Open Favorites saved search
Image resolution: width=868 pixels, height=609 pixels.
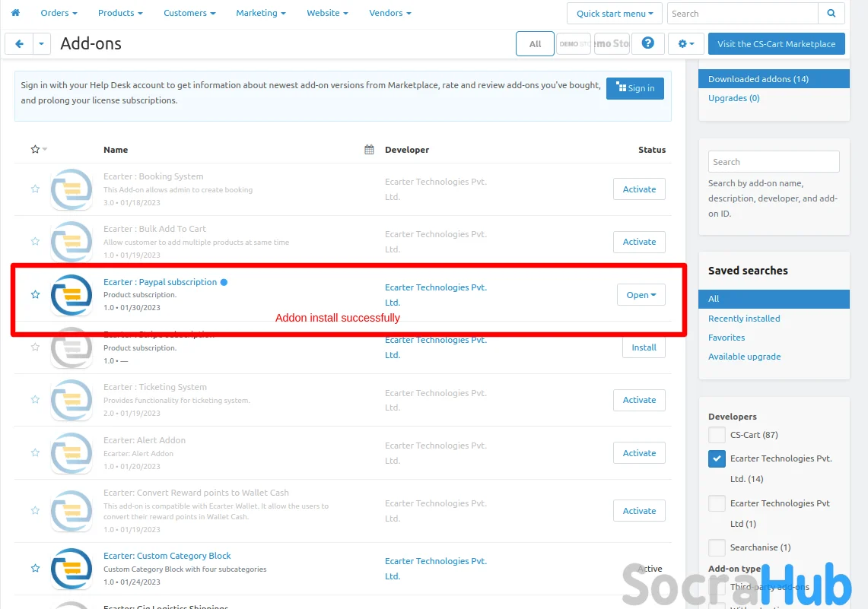[x=727, y=338]
